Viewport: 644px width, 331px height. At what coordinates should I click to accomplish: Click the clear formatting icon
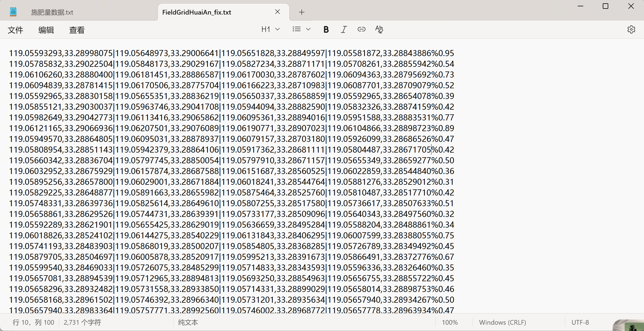379,29
